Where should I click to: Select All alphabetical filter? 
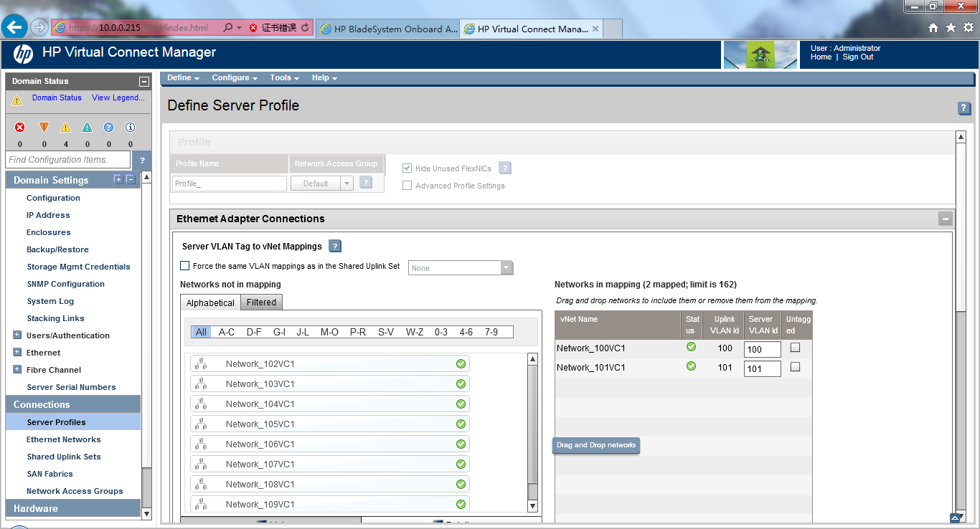click(x=201, y=332)
